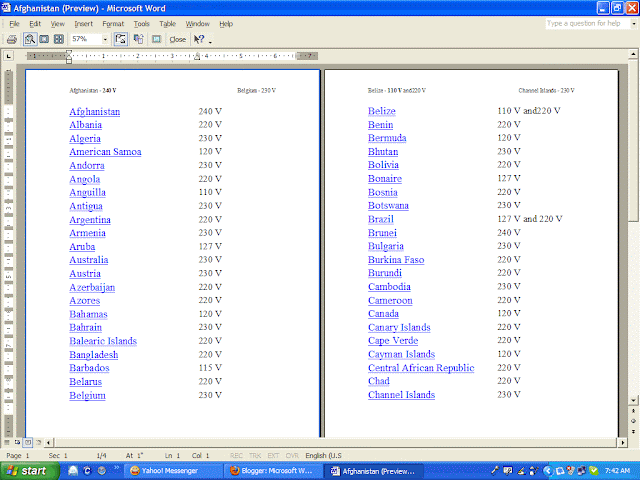This screenshot has width=640, height=480.
Task: Toggle the View Ruler button
Action: pyautogui.click(x=120, y=39)
